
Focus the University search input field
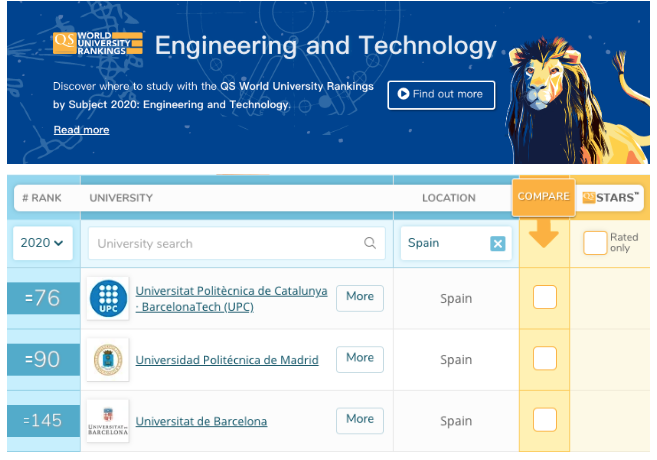(x=225, y=243)
